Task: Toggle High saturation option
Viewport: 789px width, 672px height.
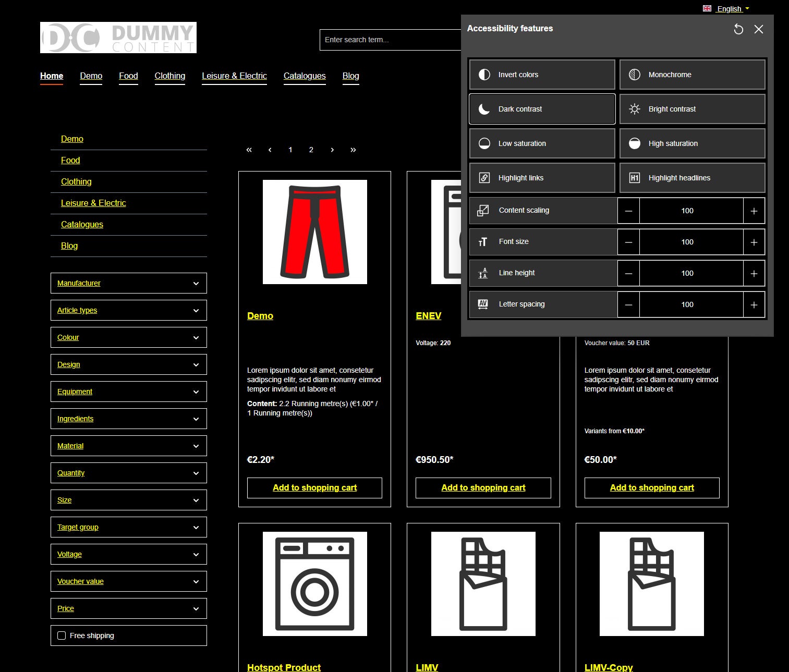Action: (x=693, y=143)
